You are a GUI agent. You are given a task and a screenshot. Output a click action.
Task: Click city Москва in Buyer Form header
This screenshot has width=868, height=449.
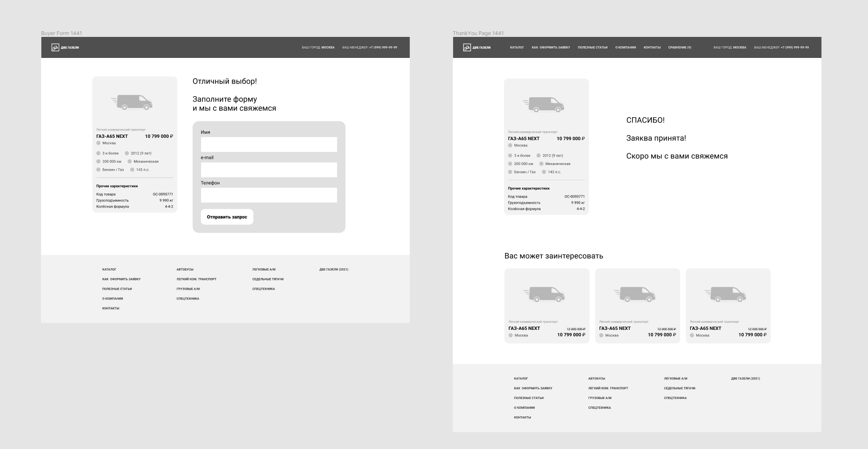(x=328, y=48)
